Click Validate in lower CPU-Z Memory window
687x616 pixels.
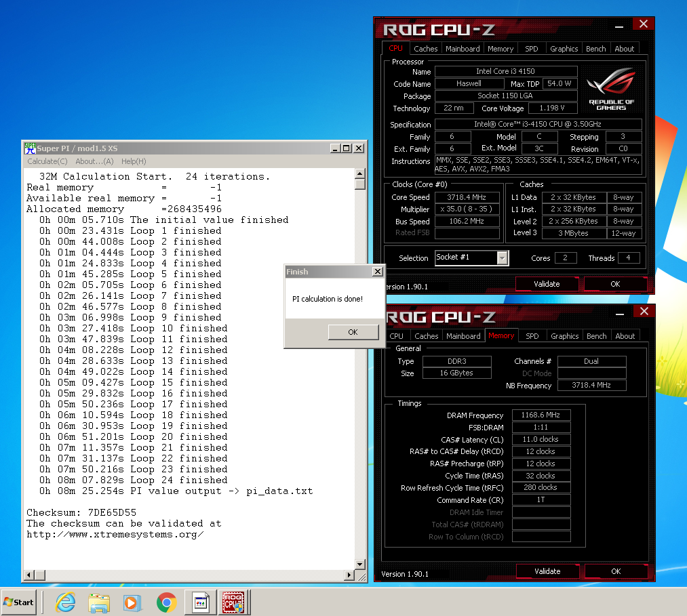(x=548, y=571)
